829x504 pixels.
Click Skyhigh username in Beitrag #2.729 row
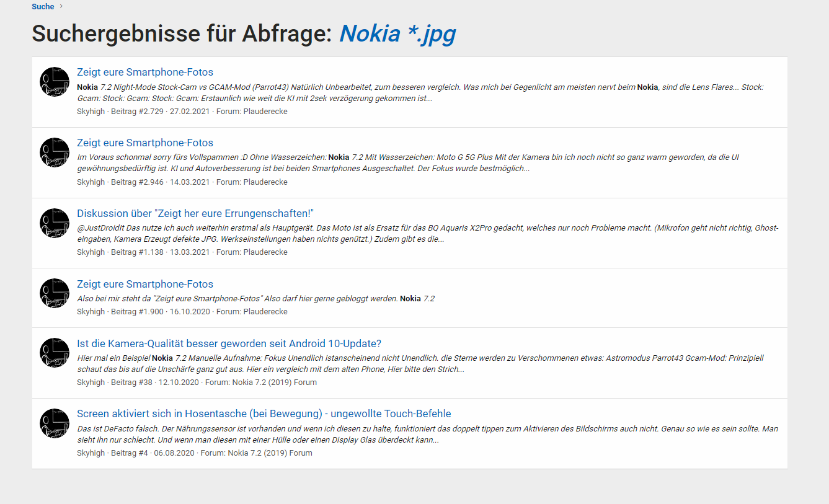[x=91, y=112]
